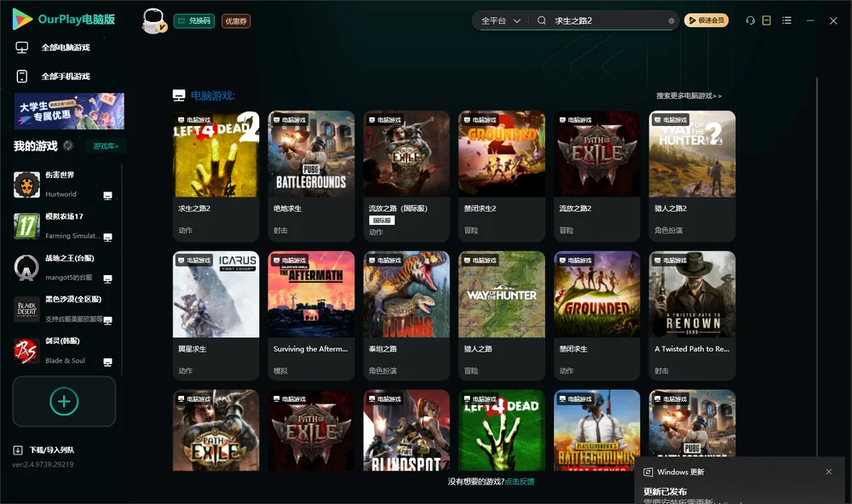Screen dimensions: 852x504
Task: Expand the 全平台 platform dropdown
Action: tap(500, 20)
